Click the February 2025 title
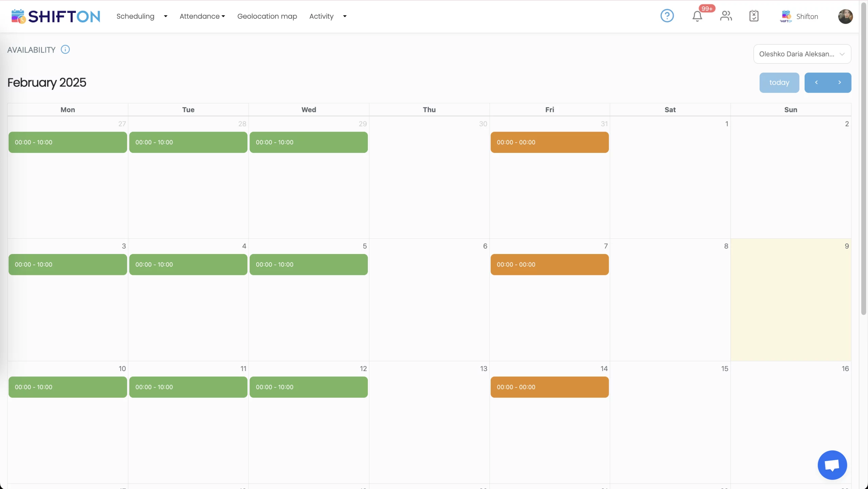Screen dimensions: 868x489 (47, 82)
